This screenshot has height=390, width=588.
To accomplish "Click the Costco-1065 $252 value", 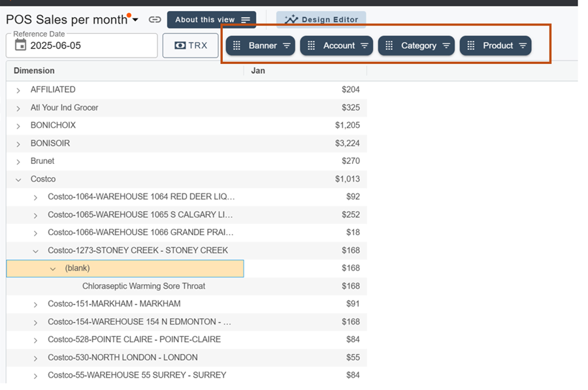I will [351, 214].
